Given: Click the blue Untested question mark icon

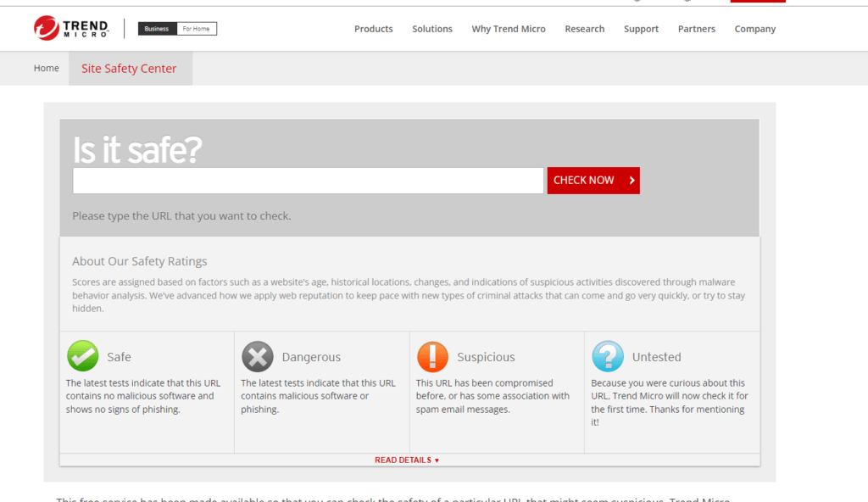Looking at the screenshot, I should [607, 356].
